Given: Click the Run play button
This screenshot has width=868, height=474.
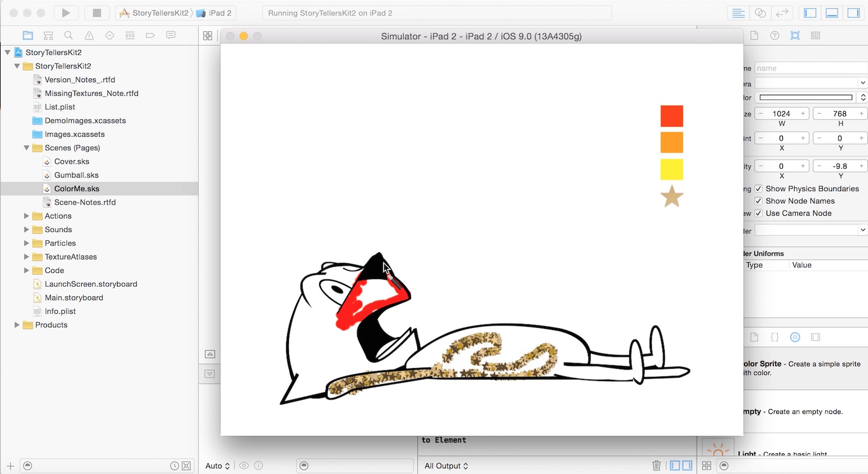Looking at the screenshot, I should (66, 13).
